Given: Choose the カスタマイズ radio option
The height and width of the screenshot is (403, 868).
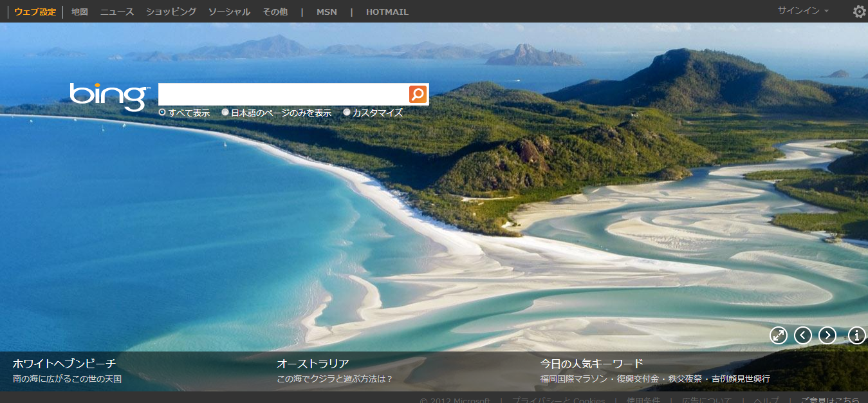Looking at the screenshot, I should (347, 113).
